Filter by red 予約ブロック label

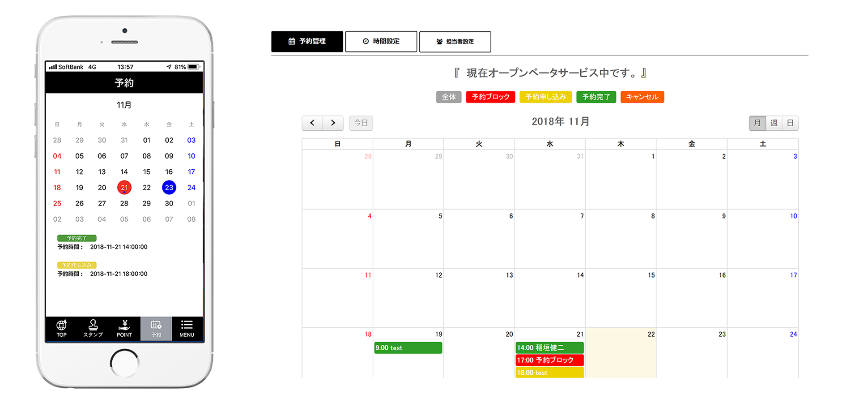point(490,97)
